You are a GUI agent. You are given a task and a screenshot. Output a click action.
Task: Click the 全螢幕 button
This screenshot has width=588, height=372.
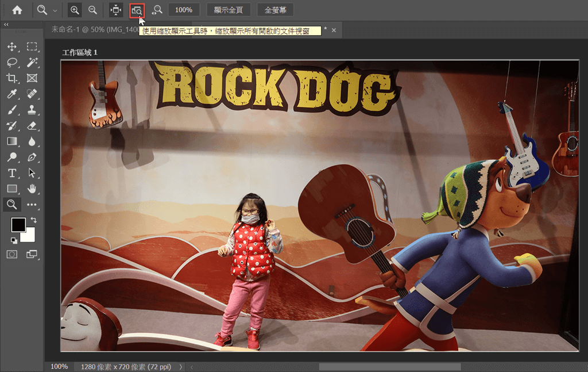click(275, 10)
